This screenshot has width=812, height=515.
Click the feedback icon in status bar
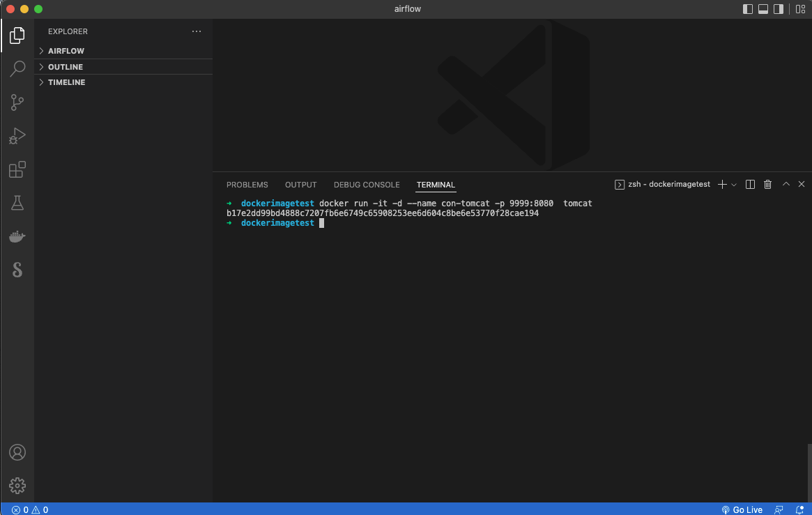[779, 510]
